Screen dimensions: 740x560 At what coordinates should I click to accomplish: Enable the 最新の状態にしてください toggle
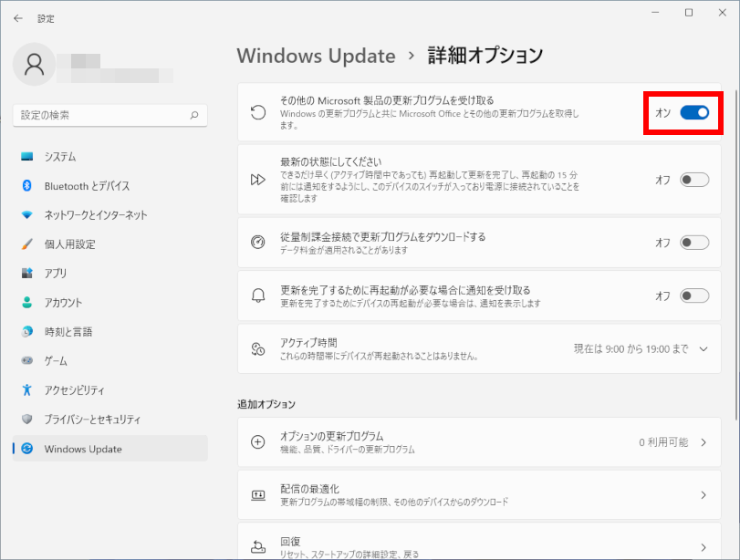[694, 180]
